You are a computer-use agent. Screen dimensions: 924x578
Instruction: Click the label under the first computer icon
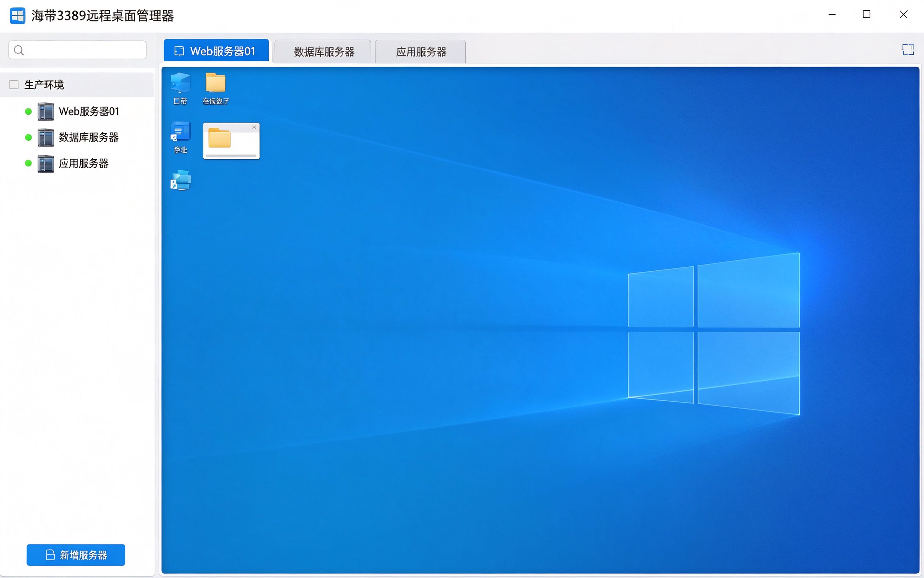coord(180,101)
